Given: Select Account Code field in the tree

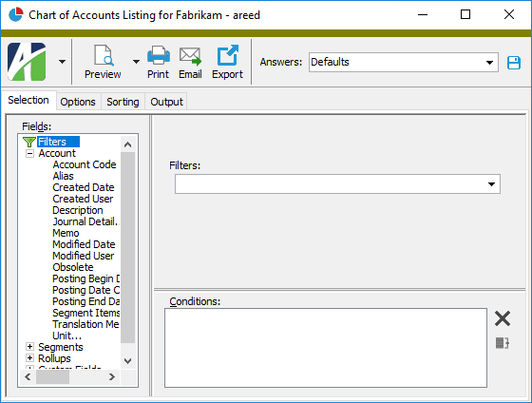Looking at the screenshot, I should point(85,164).
